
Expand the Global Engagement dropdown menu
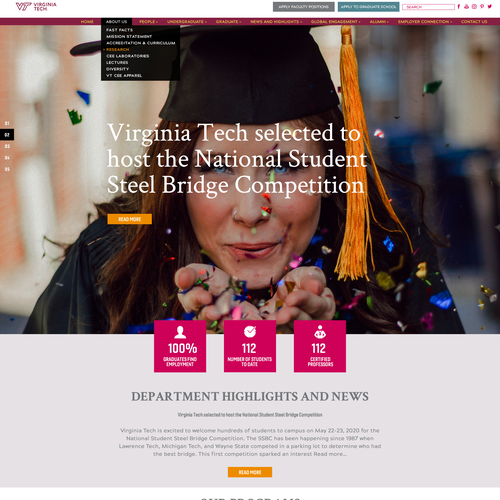pos(336,22)
